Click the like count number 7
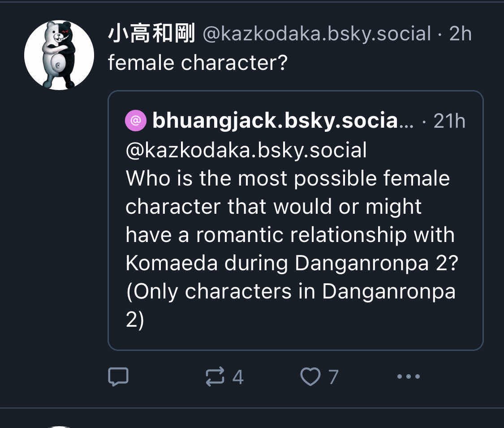This screenshot has height=428, width=504. point(333,377)
